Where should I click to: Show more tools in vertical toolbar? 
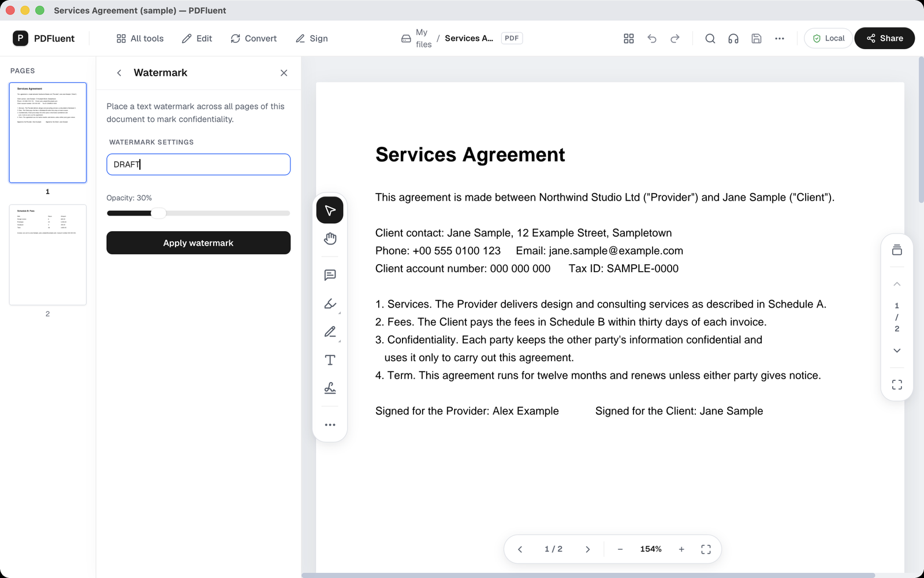click(x=330, y=425)
